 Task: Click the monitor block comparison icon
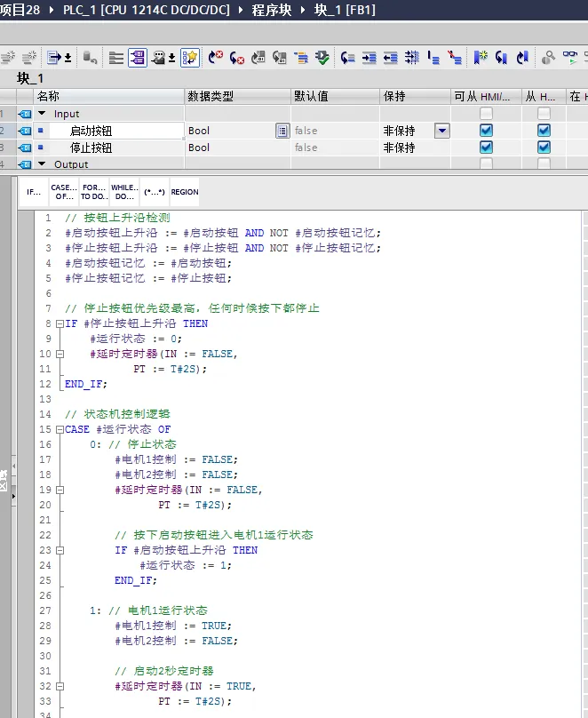(280, 58)
